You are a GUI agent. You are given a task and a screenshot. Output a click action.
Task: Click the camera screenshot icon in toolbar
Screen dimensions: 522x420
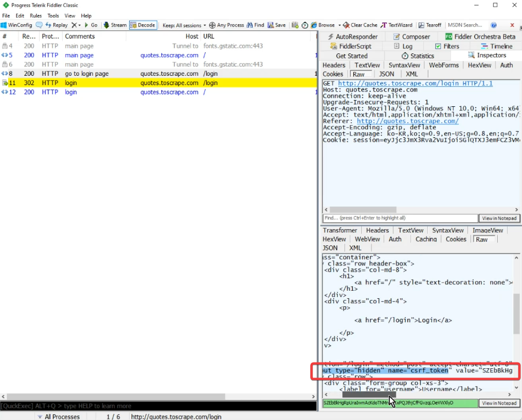[x=295, y=25]
